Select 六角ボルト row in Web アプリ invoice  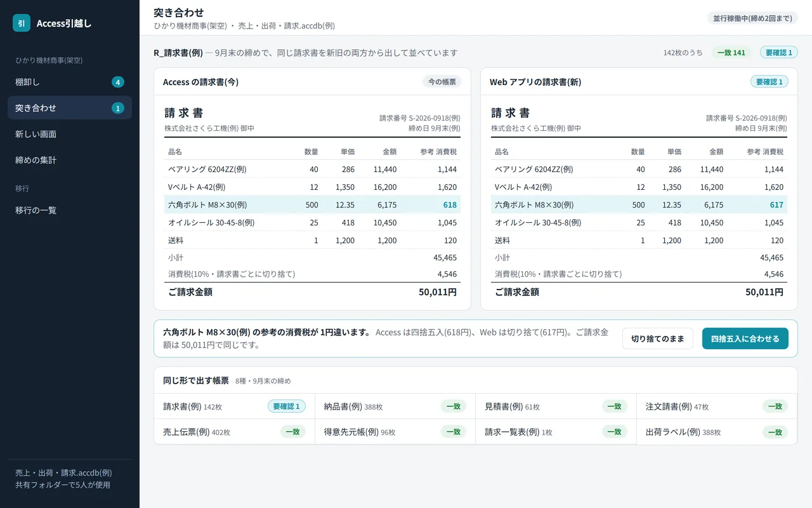click(639, 205)
